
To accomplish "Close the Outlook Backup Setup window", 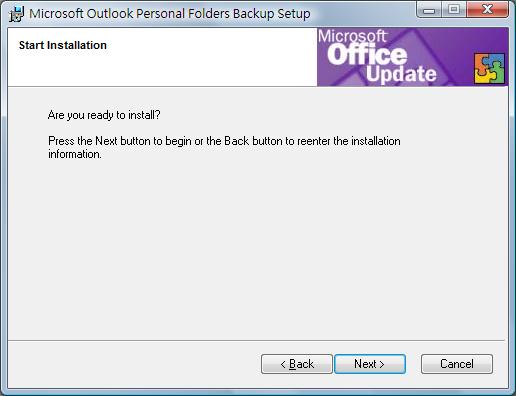I will point(487,10).
